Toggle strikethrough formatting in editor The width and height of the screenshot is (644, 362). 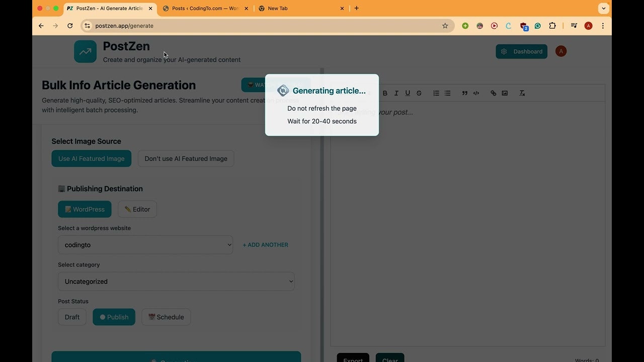pyautogui.click(x=419, y=93)
